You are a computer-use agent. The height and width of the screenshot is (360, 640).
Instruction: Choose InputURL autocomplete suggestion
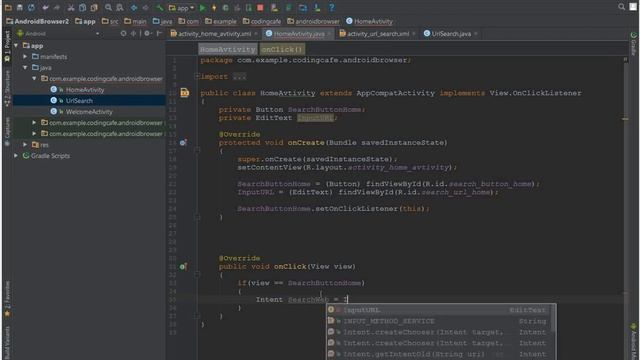pyautogui.click(x=439, y=310)
